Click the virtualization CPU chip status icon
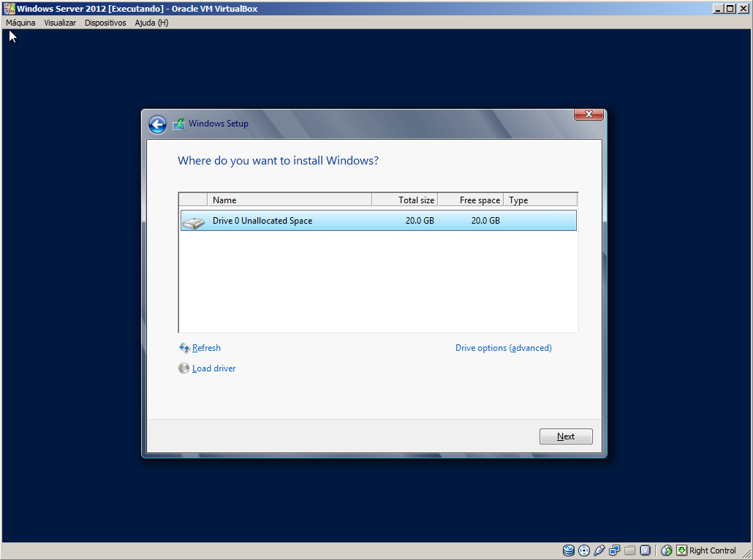 click(x=645, y=550)
